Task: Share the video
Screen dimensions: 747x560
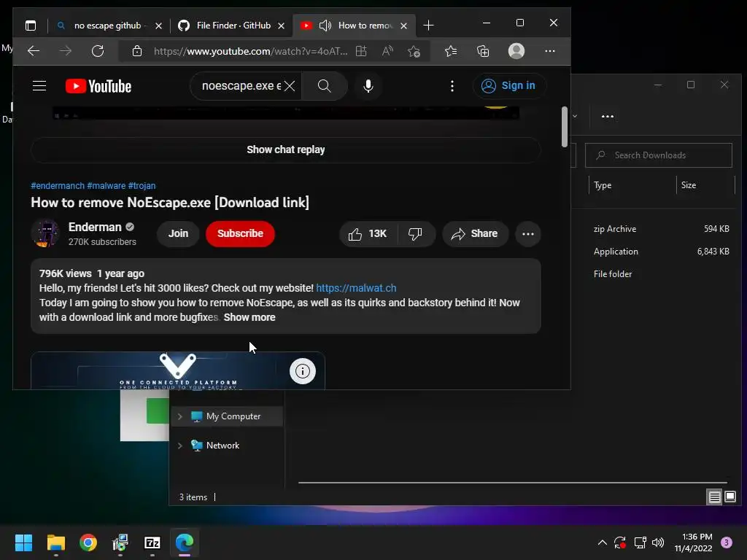Action: (475, 234)
